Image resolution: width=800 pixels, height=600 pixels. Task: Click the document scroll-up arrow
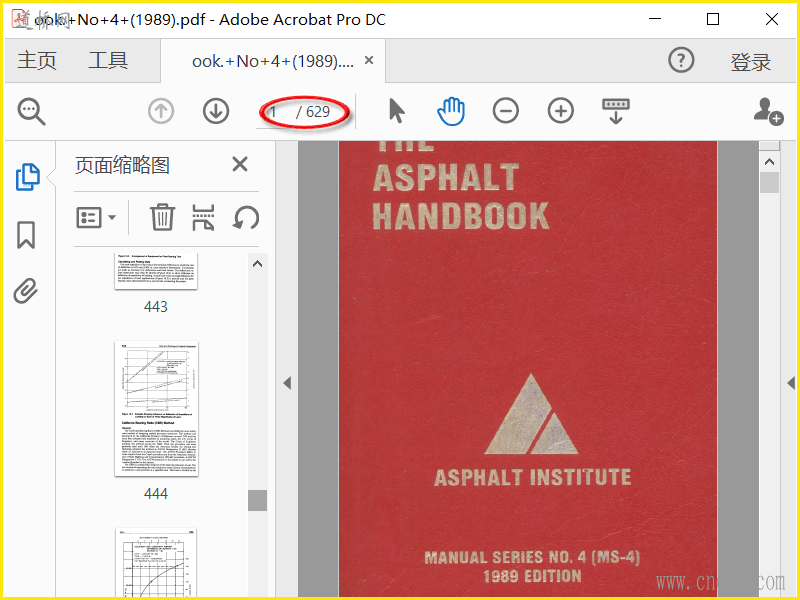(769, 162)
